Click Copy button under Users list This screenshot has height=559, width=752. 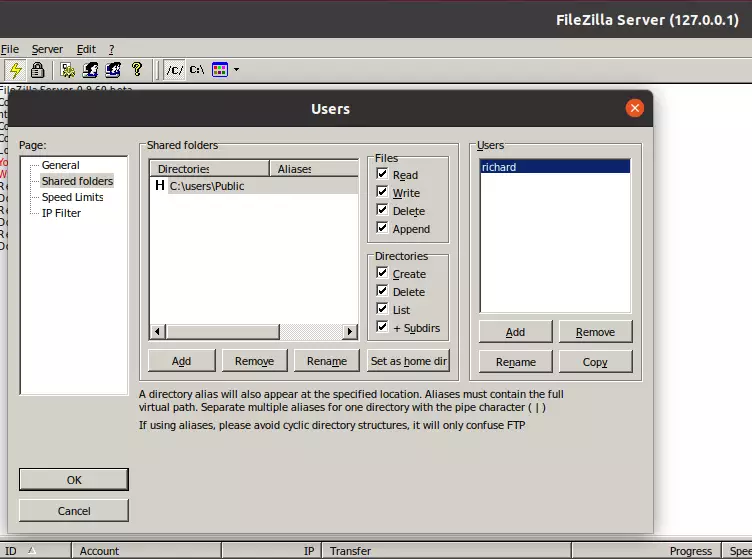point(595,362)
